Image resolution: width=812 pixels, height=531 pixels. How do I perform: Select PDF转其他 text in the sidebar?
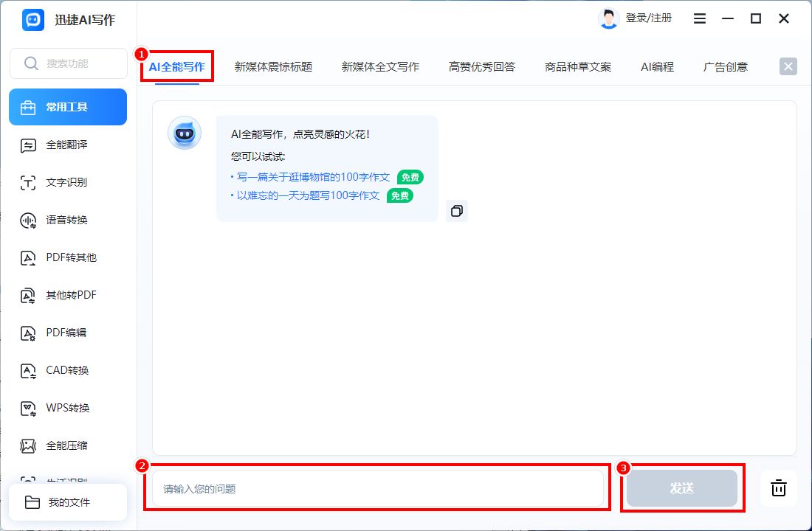pyautogui.click(x=72, y=257)
